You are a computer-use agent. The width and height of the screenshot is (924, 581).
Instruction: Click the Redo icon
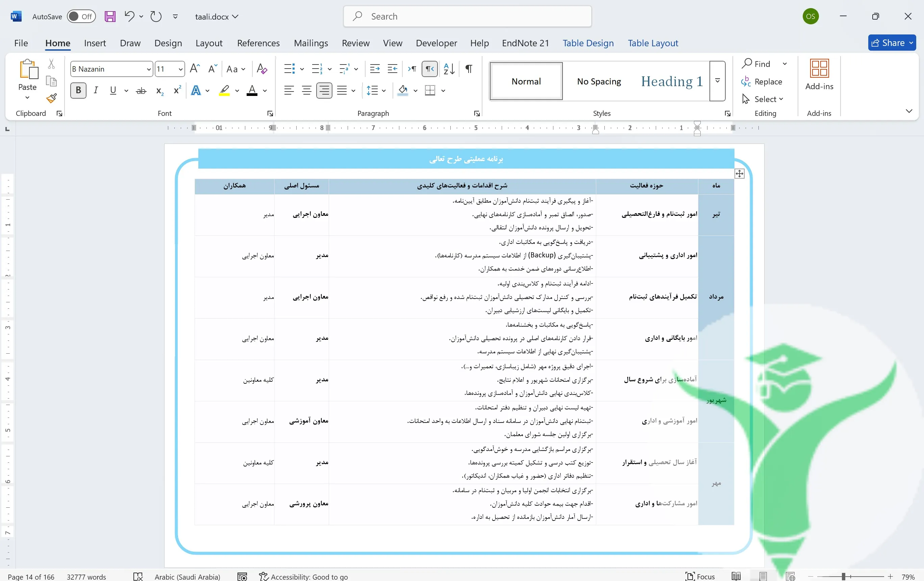[156, 17]
